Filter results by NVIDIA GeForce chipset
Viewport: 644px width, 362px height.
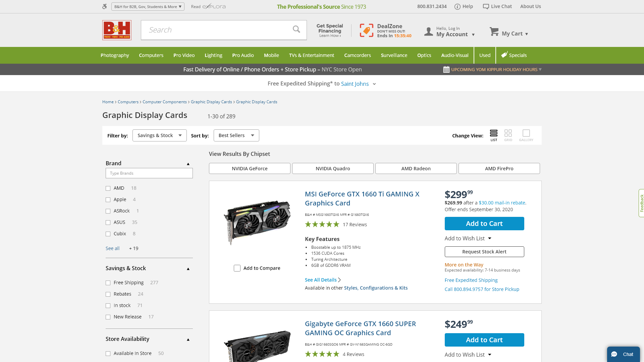[x=250, y=168]
